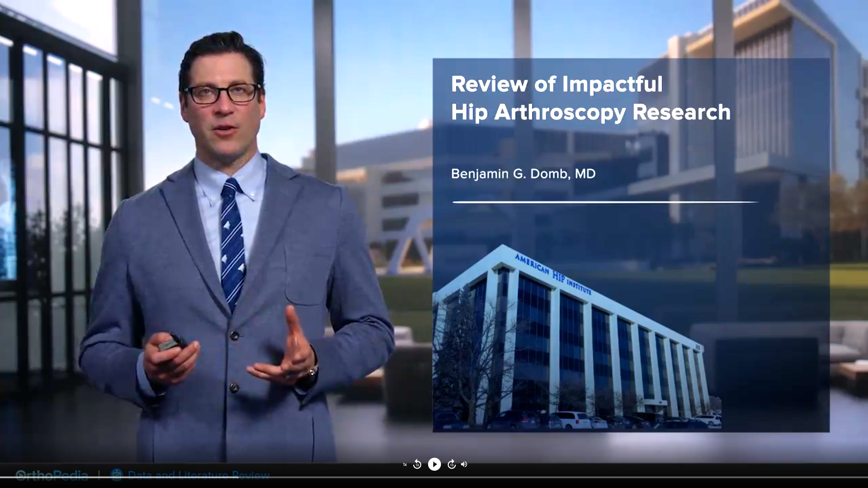Click Hip Arthroscopy Research heading text
The image size is (868, 488).
point(591,112)
